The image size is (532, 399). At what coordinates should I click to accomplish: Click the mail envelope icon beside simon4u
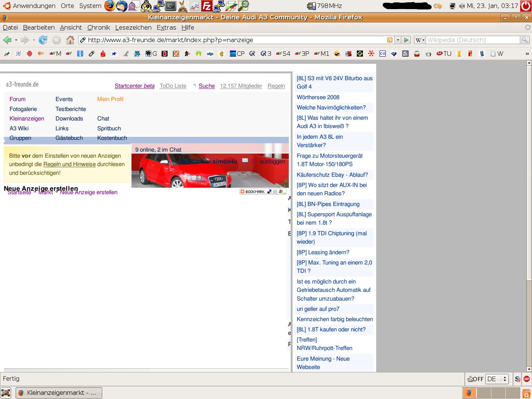[245, 160]
